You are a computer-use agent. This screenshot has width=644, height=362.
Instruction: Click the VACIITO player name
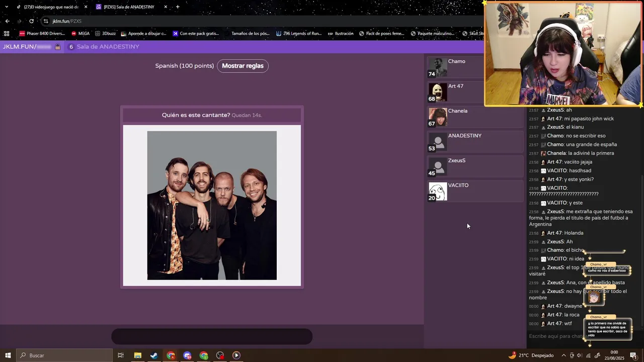[x=458, y=185]
